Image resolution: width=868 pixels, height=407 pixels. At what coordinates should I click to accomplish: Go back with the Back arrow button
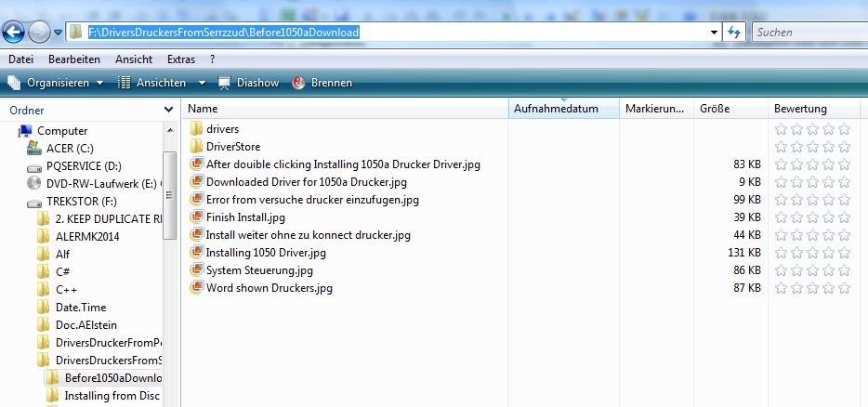13,33
